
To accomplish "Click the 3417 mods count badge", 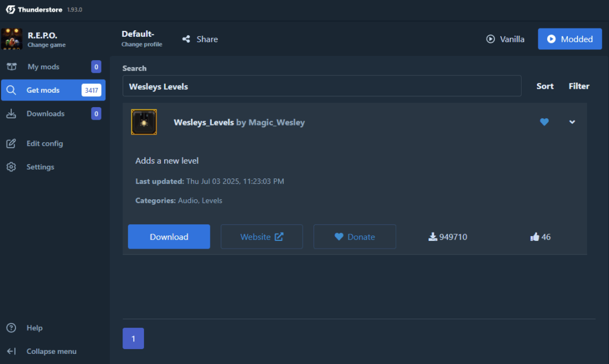I will pyautogui.click(x=91, y=90).
